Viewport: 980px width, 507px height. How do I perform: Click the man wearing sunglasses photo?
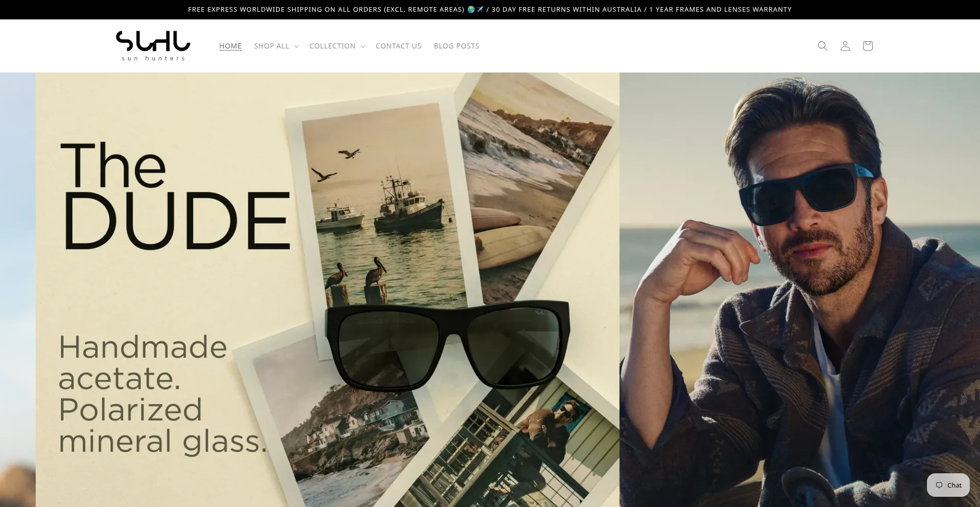799,289
